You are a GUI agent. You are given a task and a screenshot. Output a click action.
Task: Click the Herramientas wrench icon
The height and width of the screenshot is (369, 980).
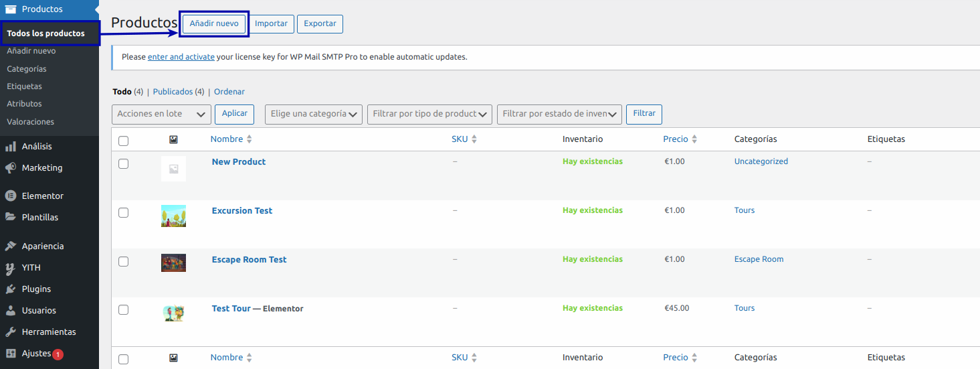pyautogui.click(x=11, y=332)
